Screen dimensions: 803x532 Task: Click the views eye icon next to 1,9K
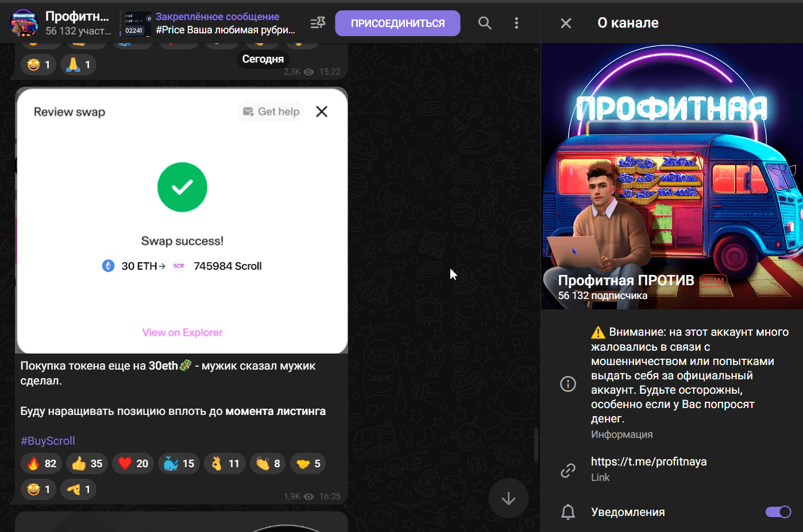308,496
